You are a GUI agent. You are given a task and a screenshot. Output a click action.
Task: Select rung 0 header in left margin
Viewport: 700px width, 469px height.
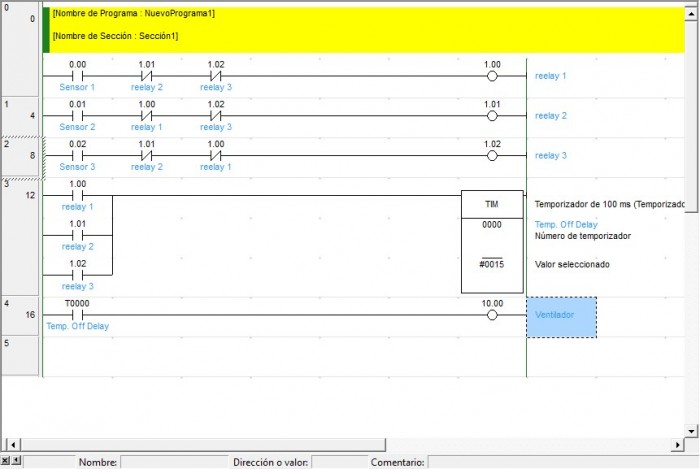tap(20, 49)
